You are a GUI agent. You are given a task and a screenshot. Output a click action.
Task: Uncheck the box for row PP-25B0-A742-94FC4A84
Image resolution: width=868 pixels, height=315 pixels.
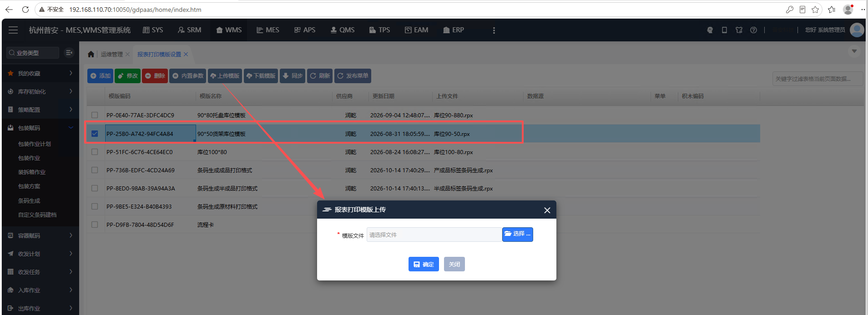pyautogui.click(x=95, y=134)
